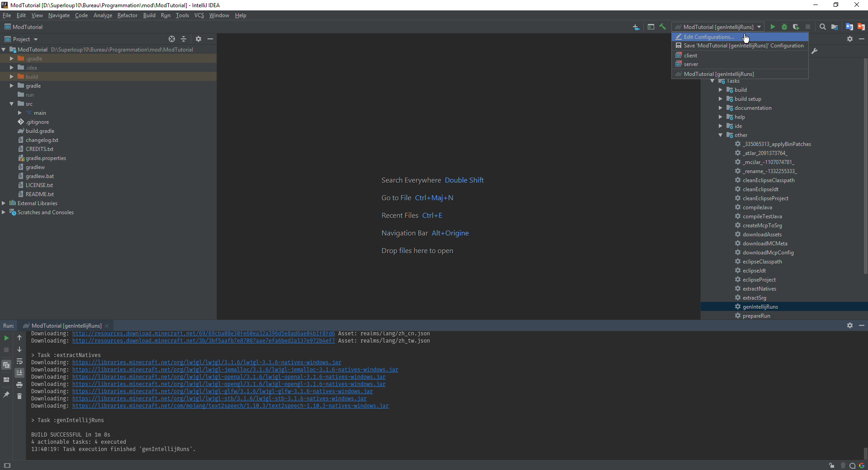Click Run with Coverage icon
868x470 pixels.
click(796, 27)
